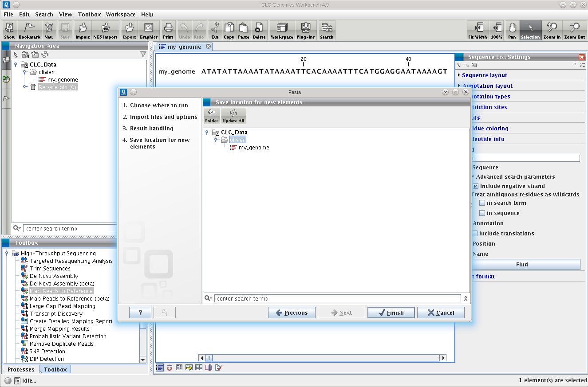Click the Print toolbar icon

pyautogui.click(x=168, y=31)
